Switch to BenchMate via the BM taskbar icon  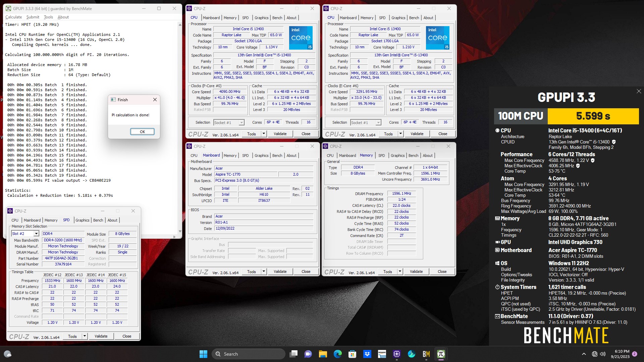tap(426, 354)
